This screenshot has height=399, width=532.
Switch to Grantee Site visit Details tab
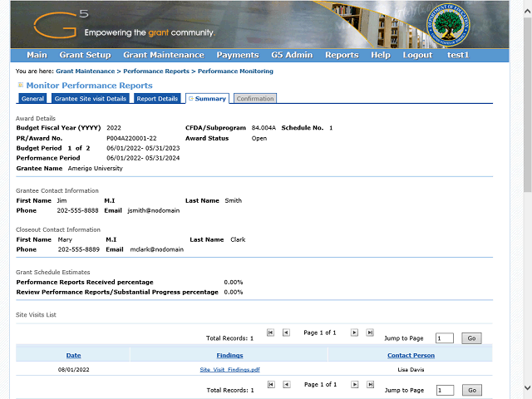click(x=91, y=99)
